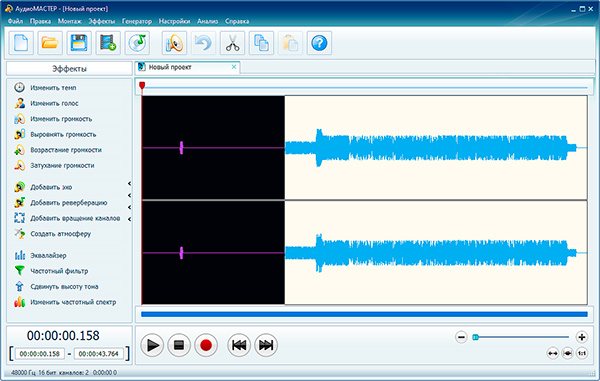Open the Анализ menu

(207, 21)
